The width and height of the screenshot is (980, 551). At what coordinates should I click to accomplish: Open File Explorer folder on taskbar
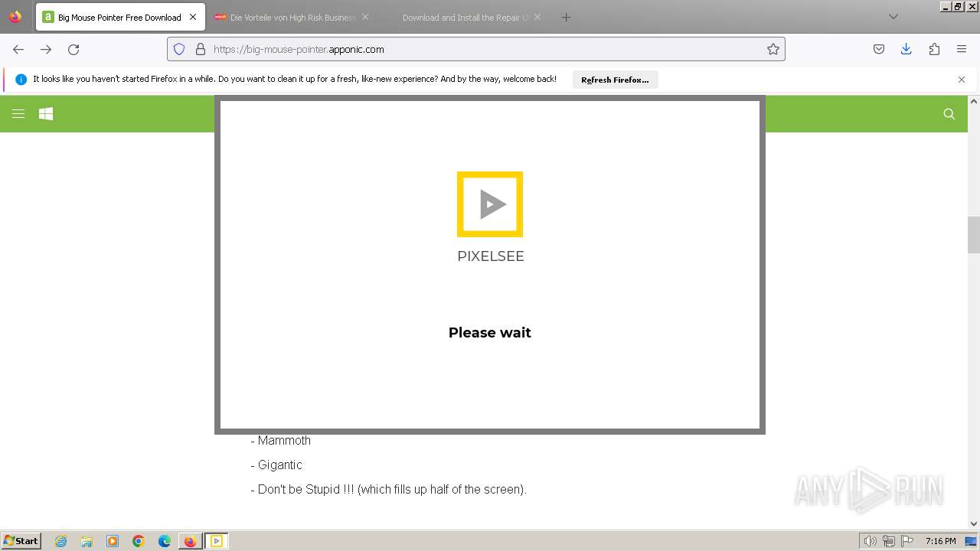(87, 541)
